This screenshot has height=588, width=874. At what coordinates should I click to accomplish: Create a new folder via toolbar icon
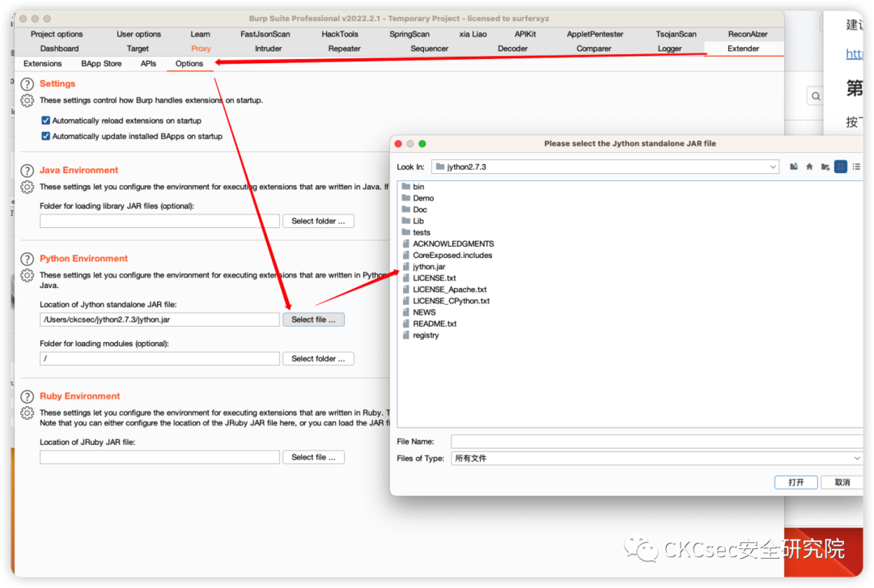coord(825,167)
